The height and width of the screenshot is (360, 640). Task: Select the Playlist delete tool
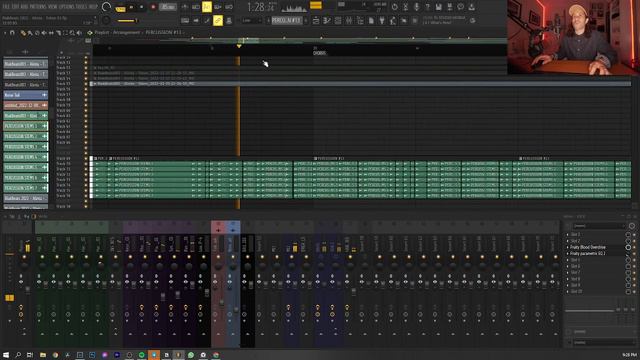(x=37, y=32)
